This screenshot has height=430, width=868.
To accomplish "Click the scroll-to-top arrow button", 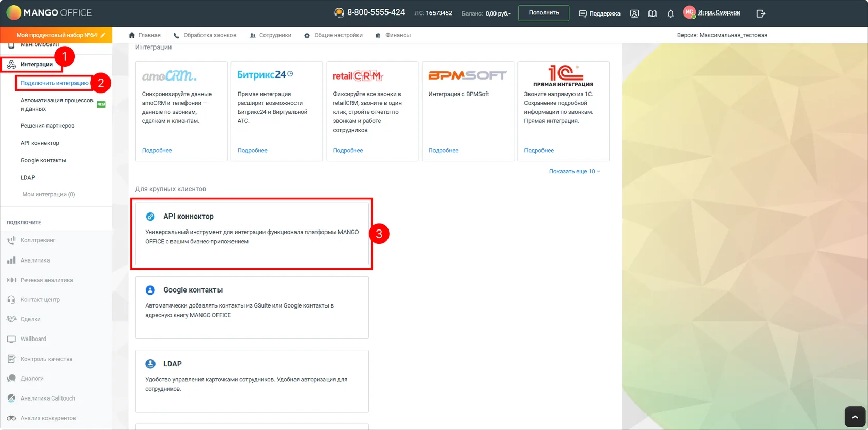I will pyautogui.click(x=855, y=417).
